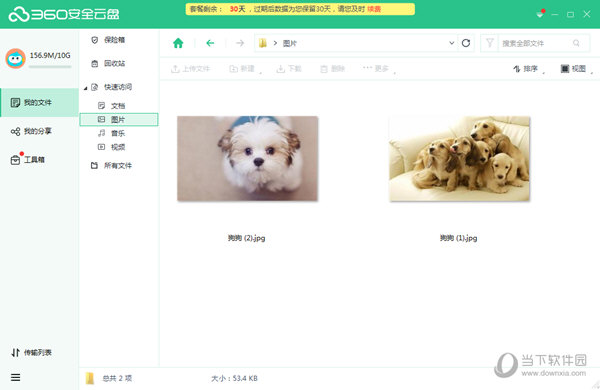This screenshot has height=390, width=600.
Task: Switch to 我的文件 tab
Action: [39, 103]
